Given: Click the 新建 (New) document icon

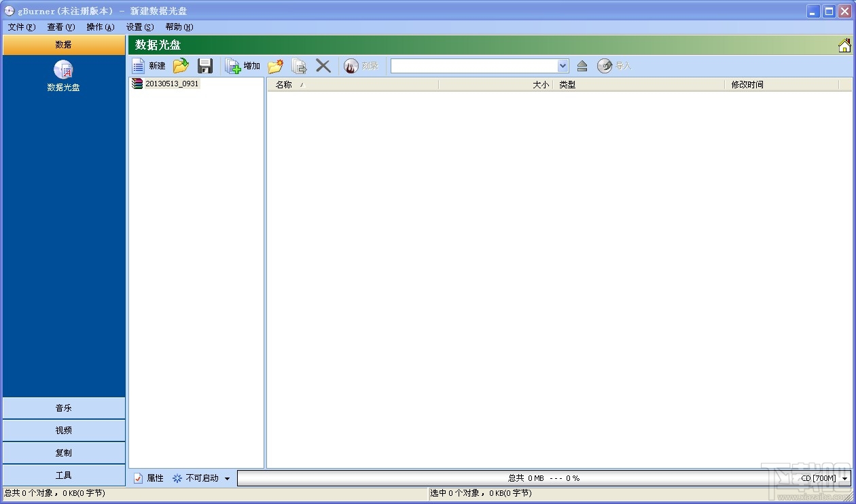Looking at the screenshot, I should click(x=139, y=66).
